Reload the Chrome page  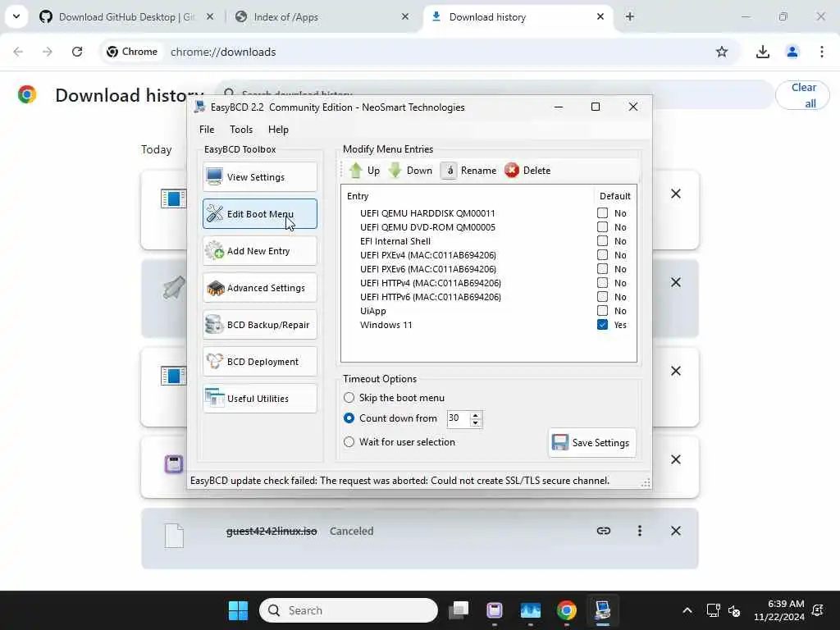[77, 52]
